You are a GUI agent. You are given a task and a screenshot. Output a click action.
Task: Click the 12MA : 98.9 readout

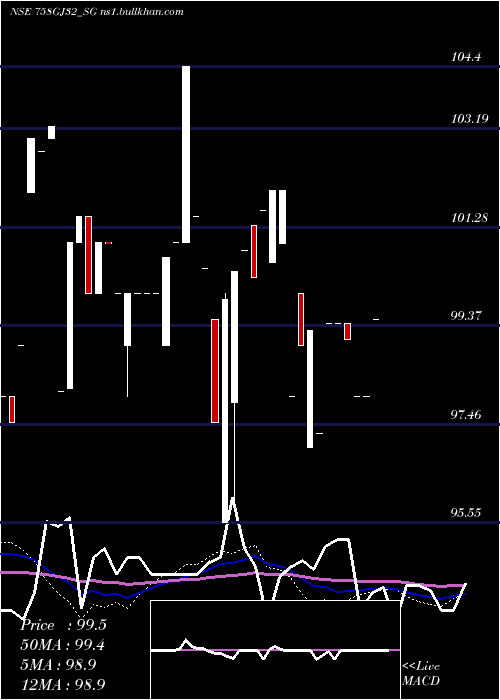[x=63, y=684]
